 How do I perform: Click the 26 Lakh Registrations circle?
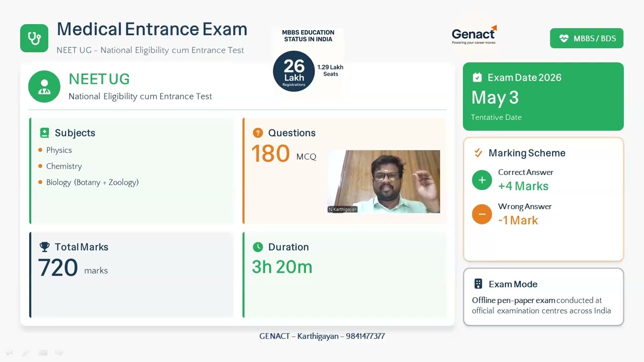point(294,71)
